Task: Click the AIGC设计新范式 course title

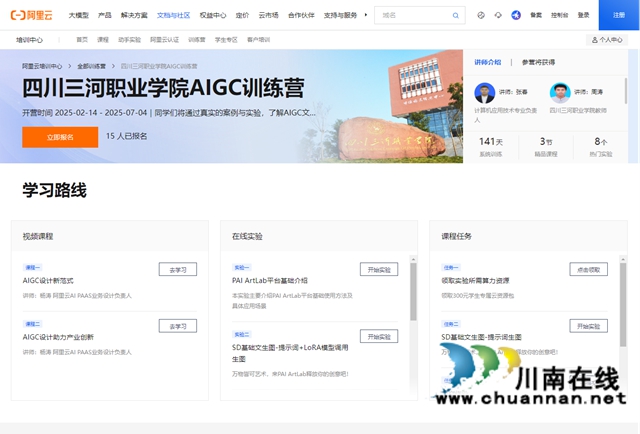Action: 48,280
